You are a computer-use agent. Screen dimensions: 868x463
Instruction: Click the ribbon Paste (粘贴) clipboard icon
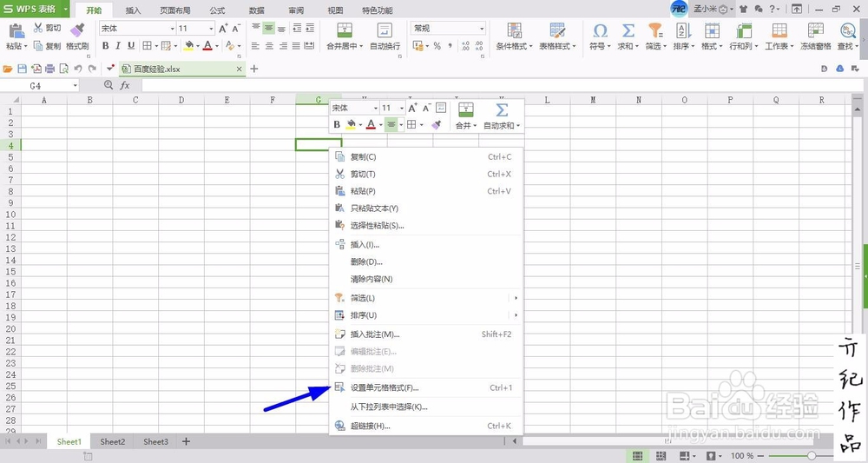(16, 31)
